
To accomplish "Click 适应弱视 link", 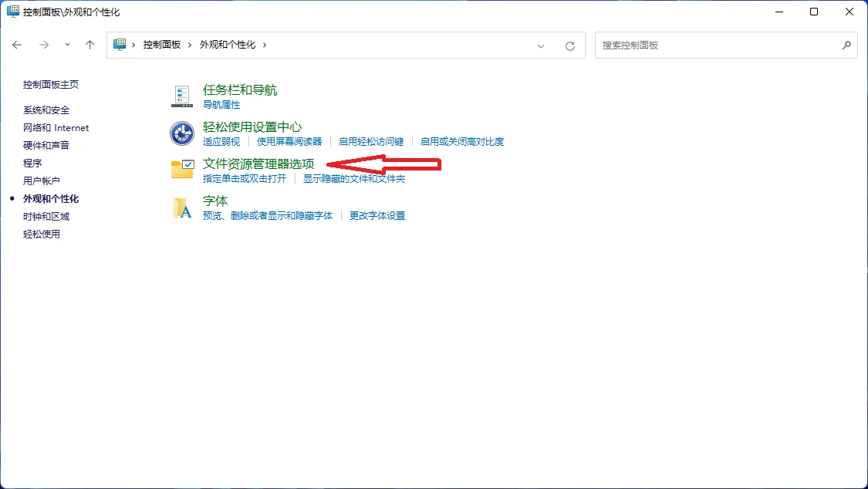I will tap(221, 142).
